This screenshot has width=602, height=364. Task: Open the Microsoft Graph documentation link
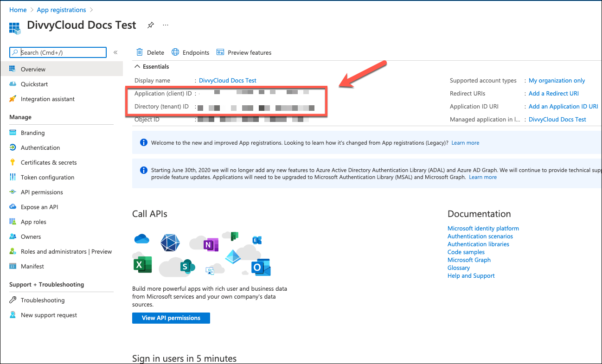(469, 260)
